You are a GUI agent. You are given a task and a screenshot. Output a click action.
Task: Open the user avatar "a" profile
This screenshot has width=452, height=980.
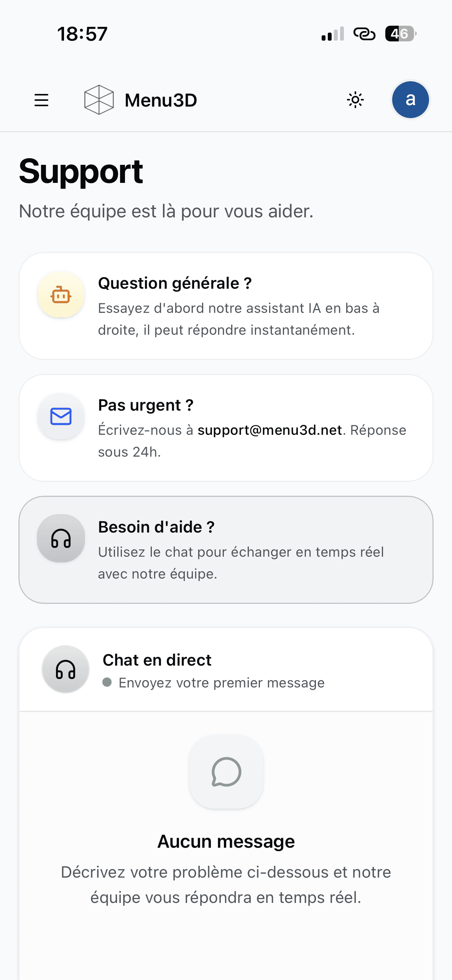click(x=410, y=100)
